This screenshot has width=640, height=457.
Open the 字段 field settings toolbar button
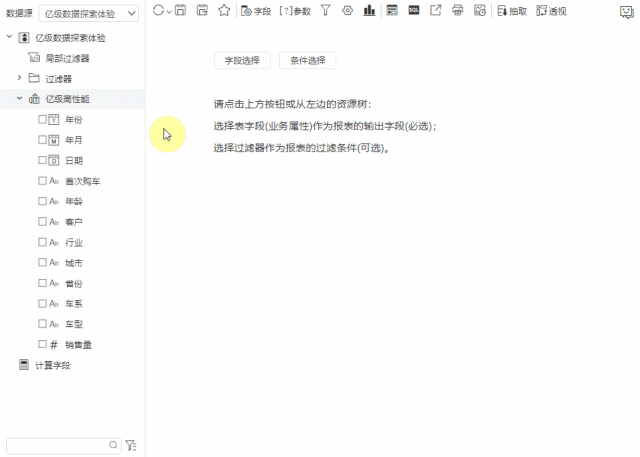coord(256,11)
